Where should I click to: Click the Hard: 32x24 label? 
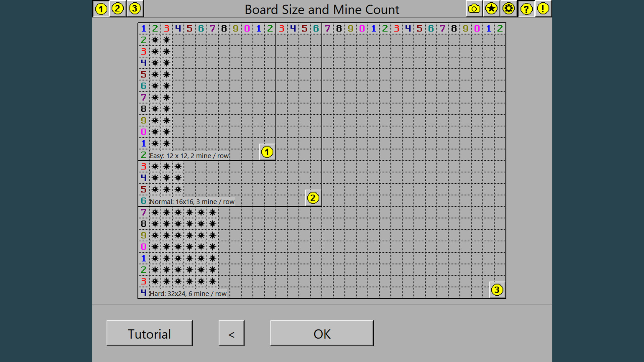click(188, 293)
